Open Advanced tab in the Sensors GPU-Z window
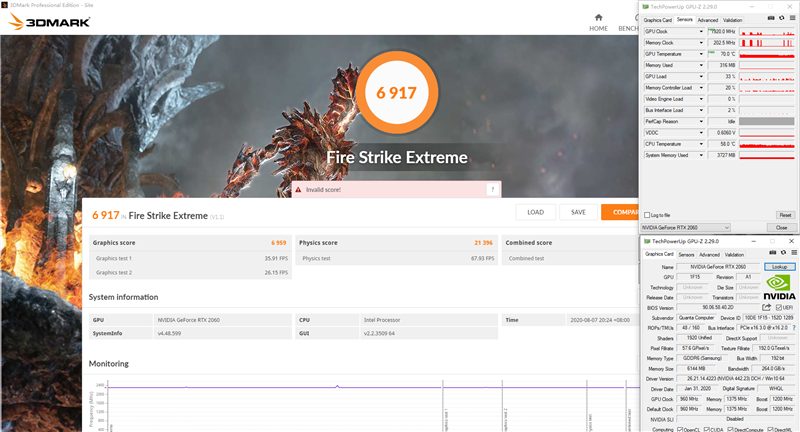Screen dimensions: 800x432 click(x=708, y=20)
